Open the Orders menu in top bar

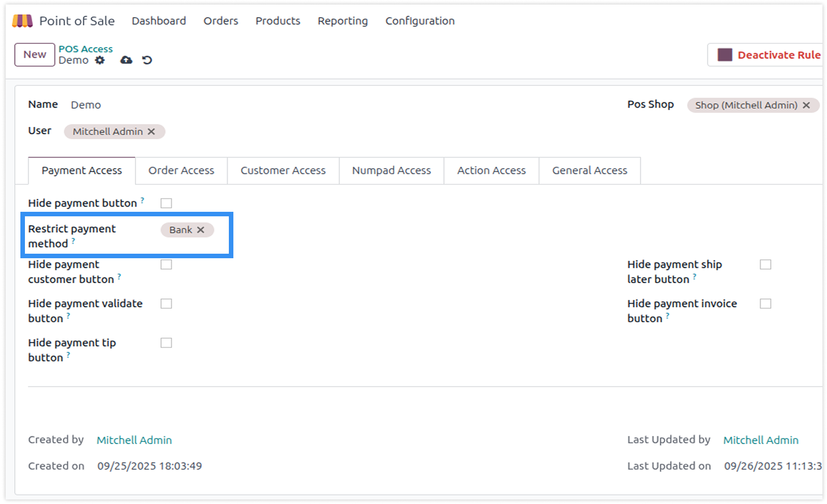tap(220, 21)
